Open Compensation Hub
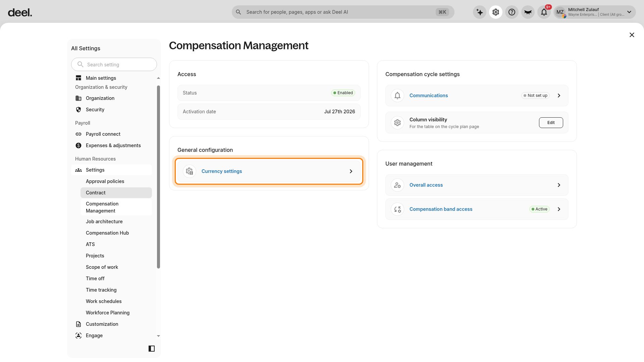This screenshot has height=362, width=644. click(x=116, y=233)
